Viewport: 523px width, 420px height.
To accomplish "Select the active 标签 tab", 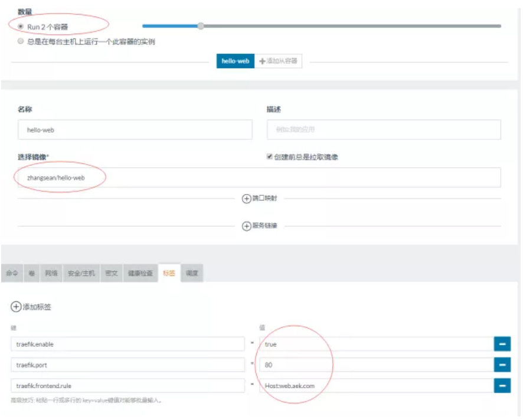I will point(169,273).
